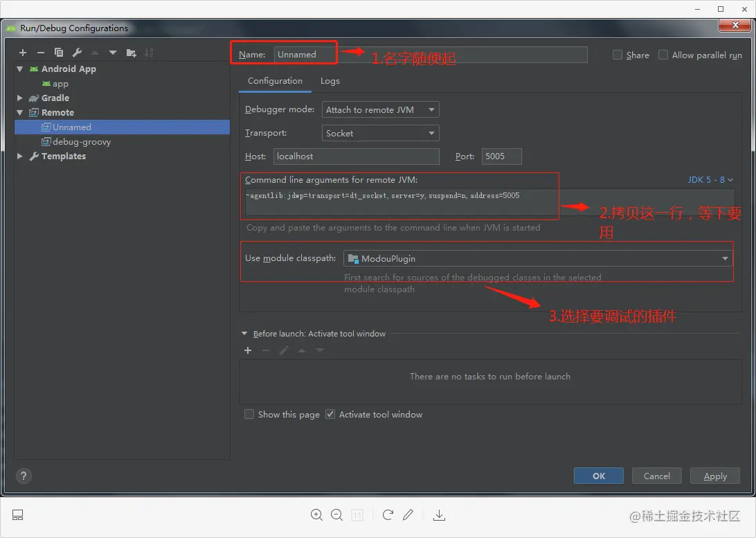
Task: Click the download icon in viewer toolbar
Action: pos(439,515)
